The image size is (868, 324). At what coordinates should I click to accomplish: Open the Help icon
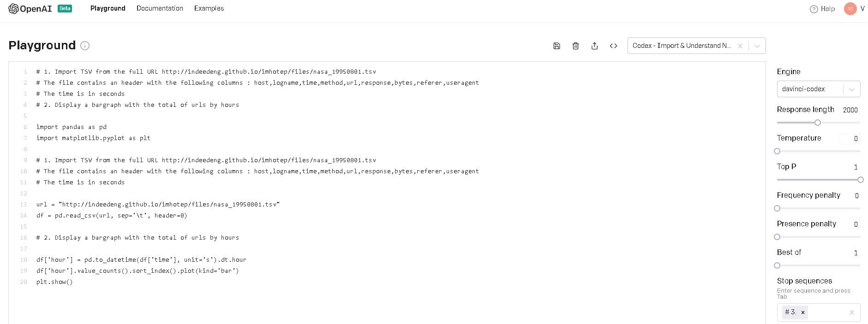click(x=814, y=9)
